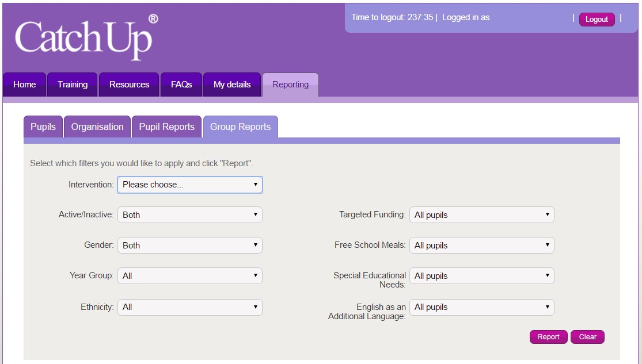
Task: Open the Resources tab
Action: [x=129, y=85]
